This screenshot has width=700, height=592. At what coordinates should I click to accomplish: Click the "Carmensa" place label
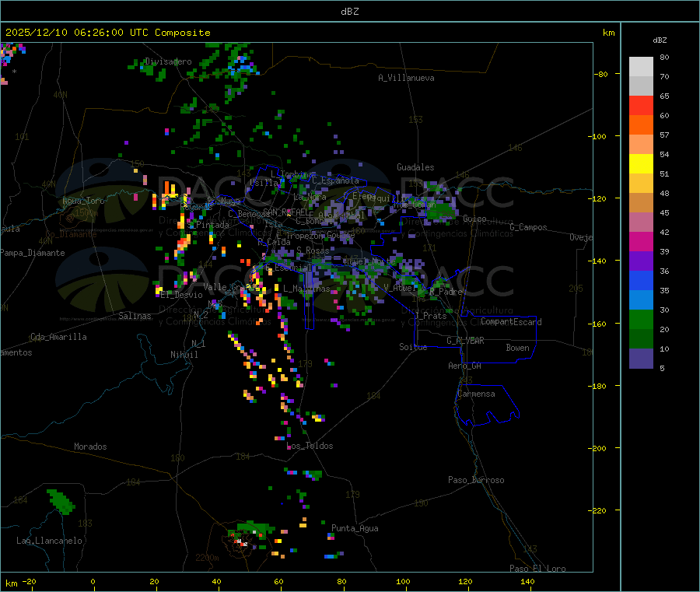click(x=476, y=394)
